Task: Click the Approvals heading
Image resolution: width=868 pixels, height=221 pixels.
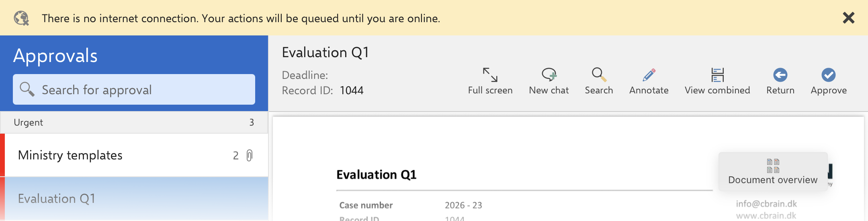Action: [55, 56]
